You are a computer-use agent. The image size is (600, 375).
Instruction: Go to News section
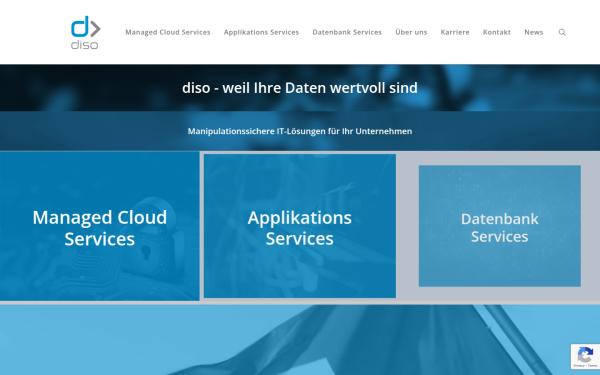click(x=534, y=33)
